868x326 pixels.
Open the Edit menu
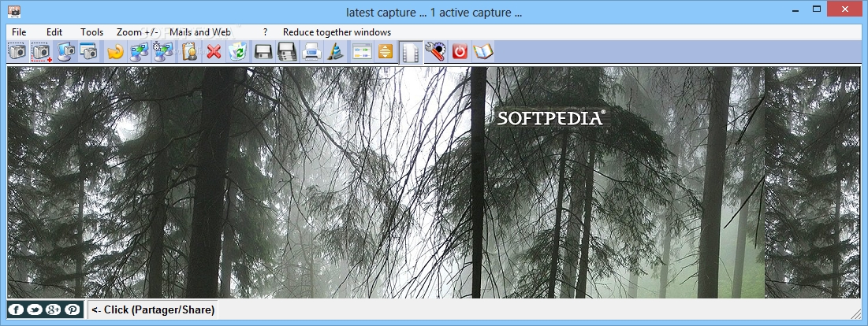pos(54,32)
